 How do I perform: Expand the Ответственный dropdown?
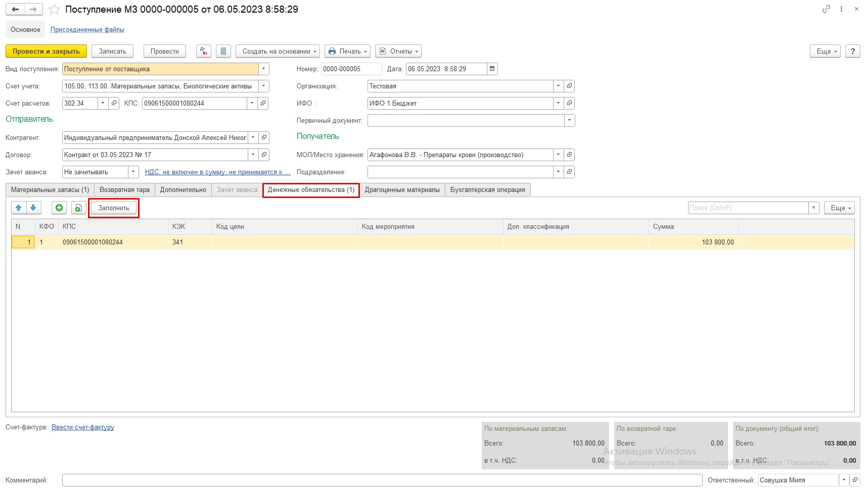point(844,480)
